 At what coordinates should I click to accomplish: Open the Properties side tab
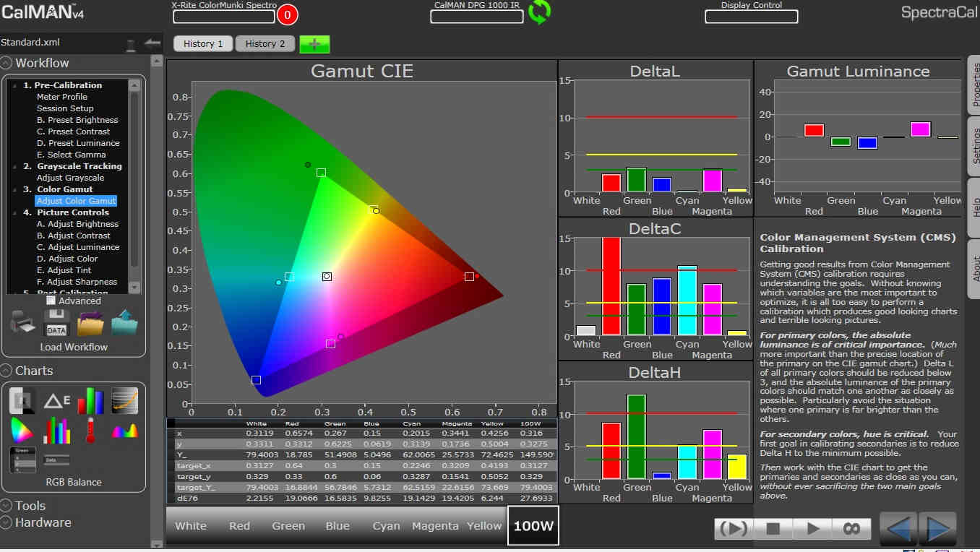click(x=973, y=87)
